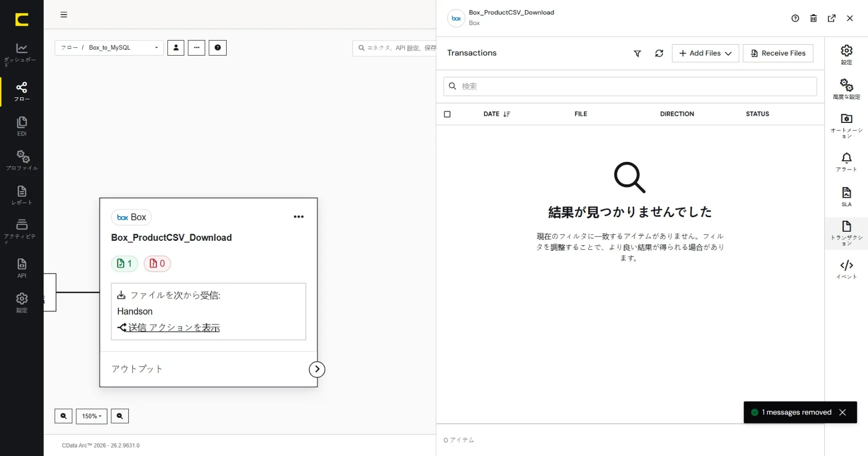
Task: Click the STATUS column header
Action: (757, 114)
